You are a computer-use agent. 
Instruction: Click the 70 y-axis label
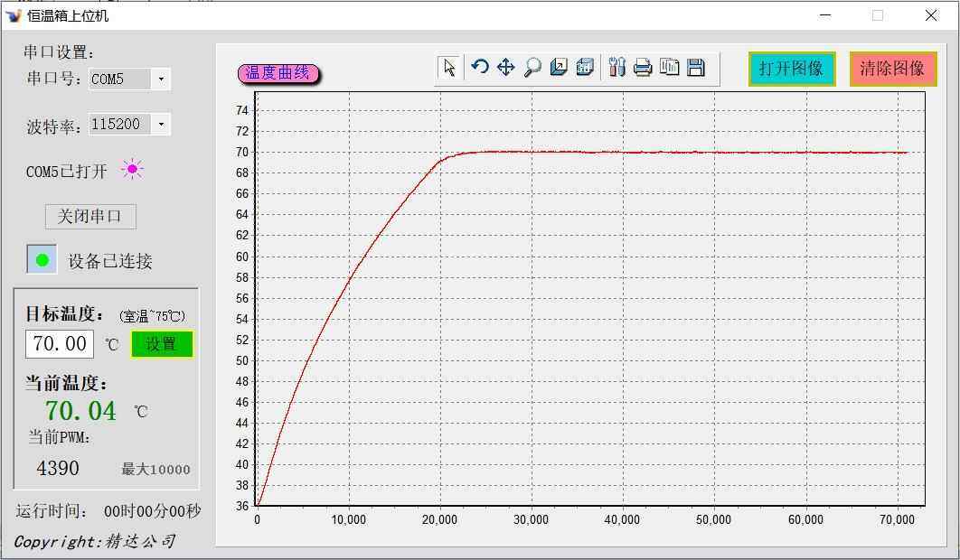pos(242,152)
